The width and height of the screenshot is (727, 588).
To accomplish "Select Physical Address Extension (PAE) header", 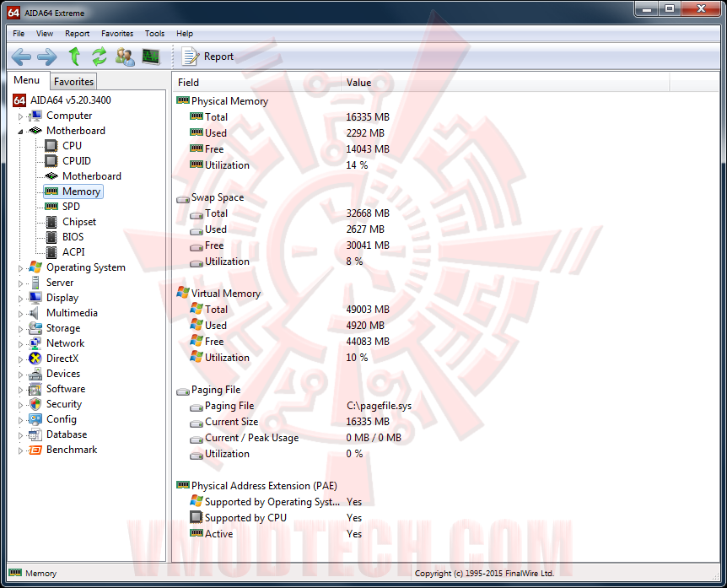I will point(264,486).
